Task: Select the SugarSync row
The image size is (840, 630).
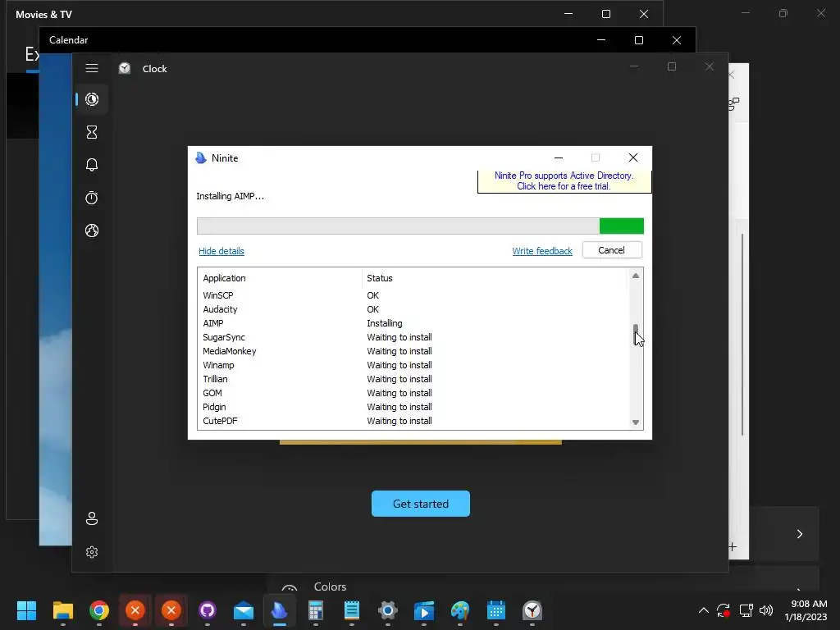Action: (413, 337)
